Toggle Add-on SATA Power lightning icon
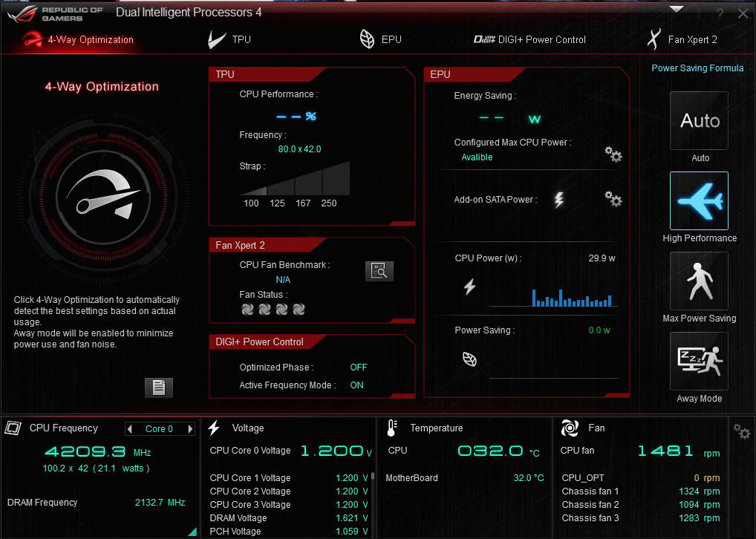The width and height of the screenshot is (756, 539). point(558,200)
